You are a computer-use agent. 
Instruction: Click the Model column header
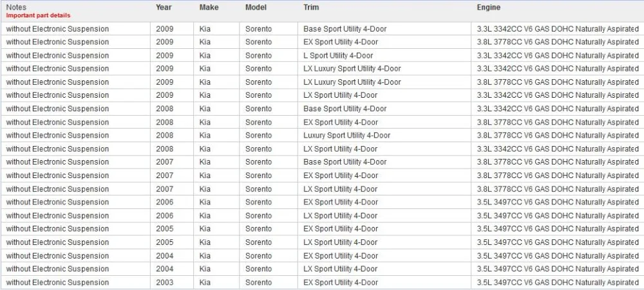point(256,7)
